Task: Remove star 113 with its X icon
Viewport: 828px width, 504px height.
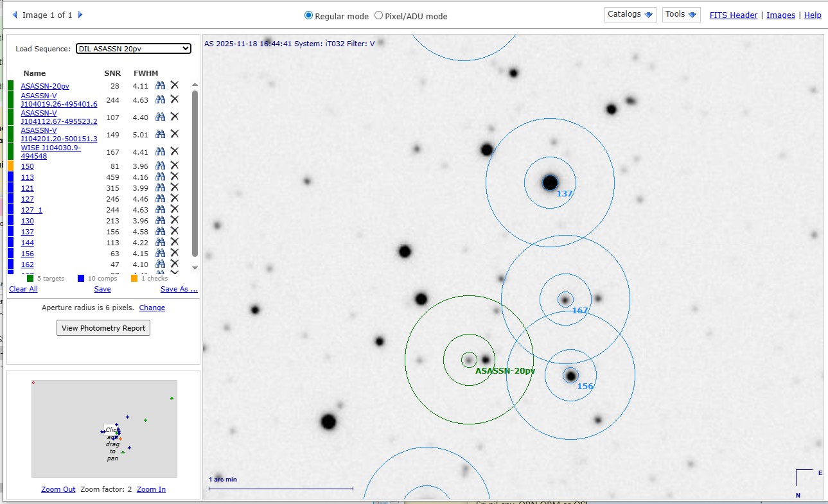Action: 174,177
